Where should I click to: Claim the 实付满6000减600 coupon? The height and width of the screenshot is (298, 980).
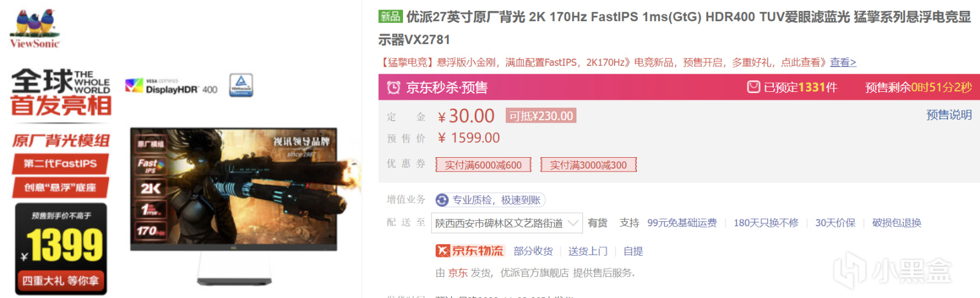[483, 165]
